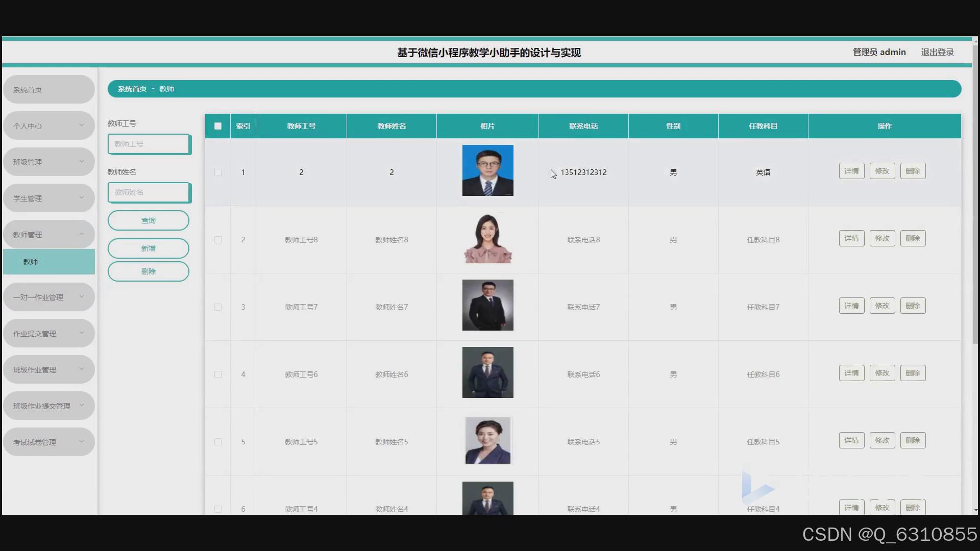980x551 pixels.
Task: Focus the 教师工号 search input field
Action: click(148, 144)
